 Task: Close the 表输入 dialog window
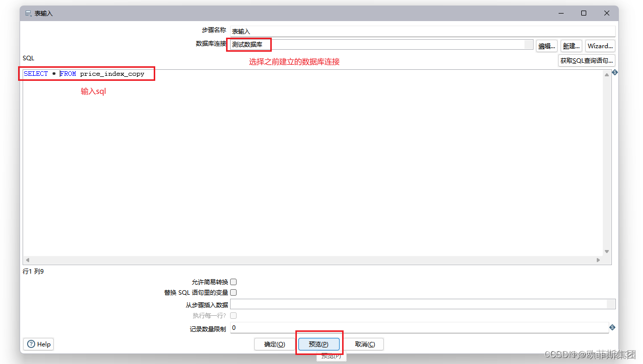(x=607, y=14)
